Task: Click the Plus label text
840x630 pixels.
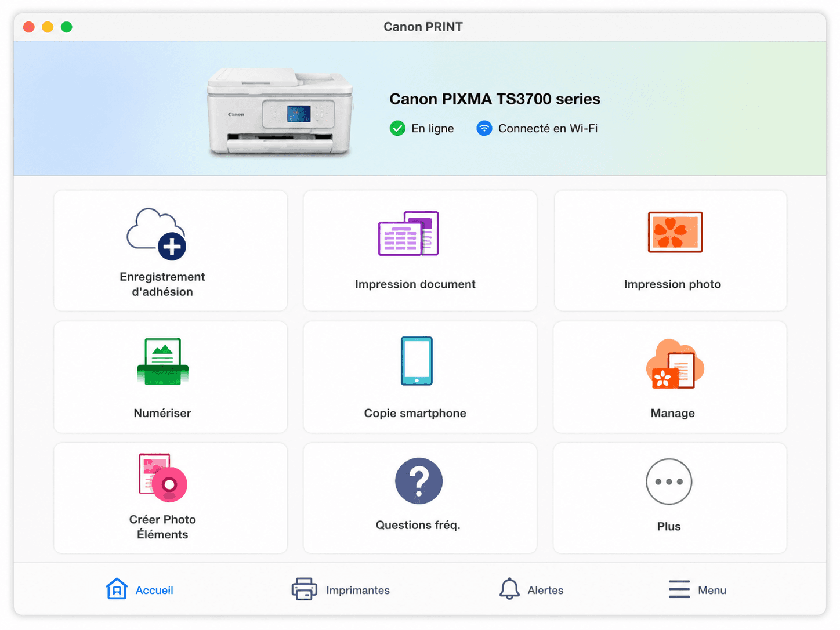Action: (669, 526)
